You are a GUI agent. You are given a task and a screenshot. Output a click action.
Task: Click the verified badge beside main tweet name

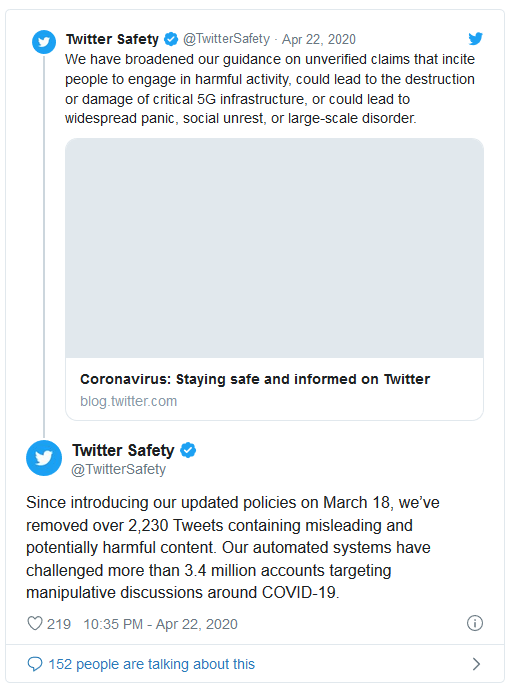188,450
